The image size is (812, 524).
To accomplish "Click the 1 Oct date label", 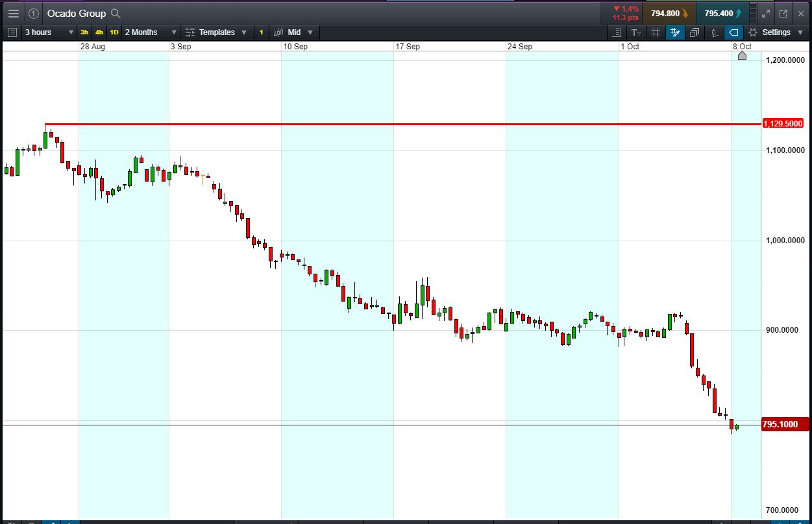I will [630, 47].
